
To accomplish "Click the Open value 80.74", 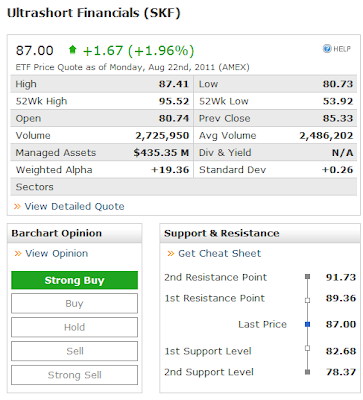I will coord(174,118).
